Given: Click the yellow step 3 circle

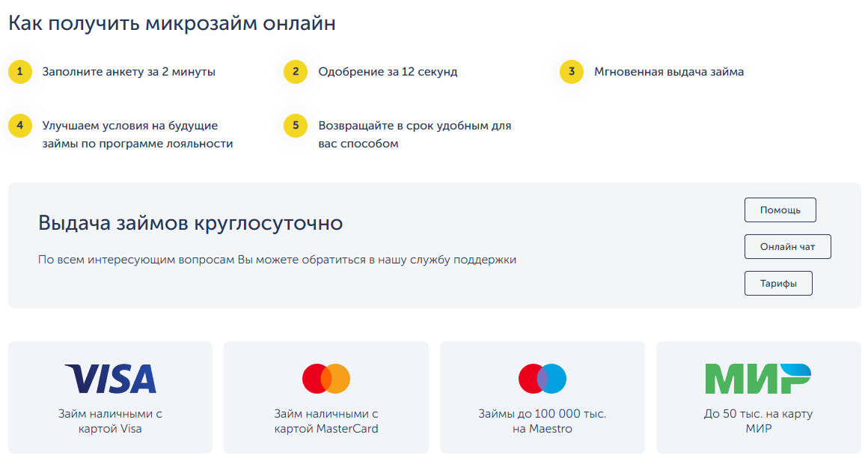Looking at the screenshot, I should tap(572, 72).
